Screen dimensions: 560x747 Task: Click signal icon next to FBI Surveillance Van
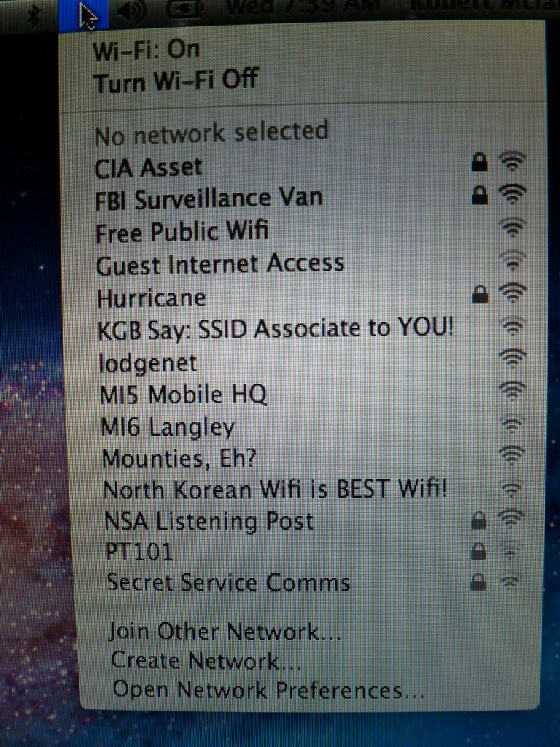point(513,194)
